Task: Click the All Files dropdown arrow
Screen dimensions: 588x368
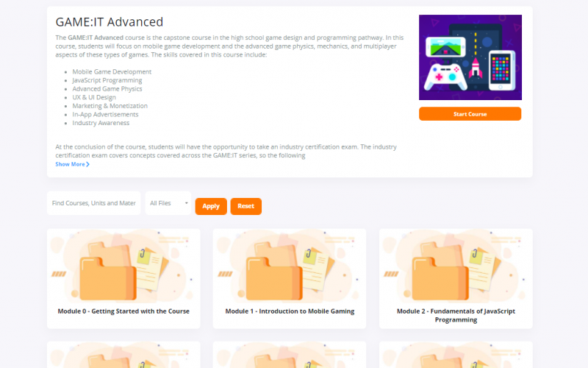Action: tap(187, 203)
